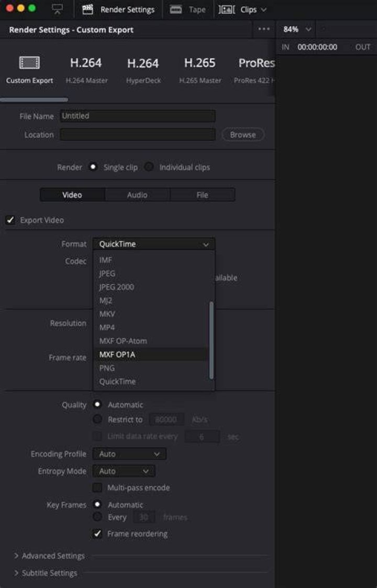Click the Restrict to Kb/s value field
377x588 pixels.
(167, 419)
